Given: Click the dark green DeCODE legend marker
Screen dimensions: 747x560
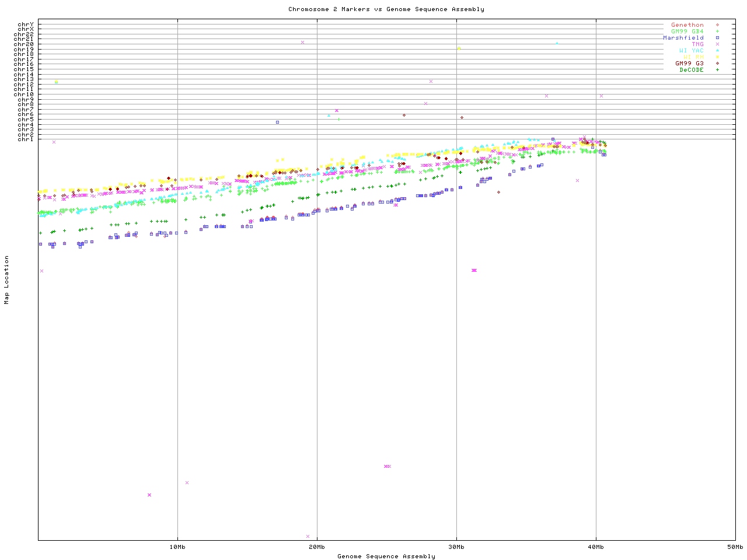Looking at the screenshot, I should click(717, 70).
